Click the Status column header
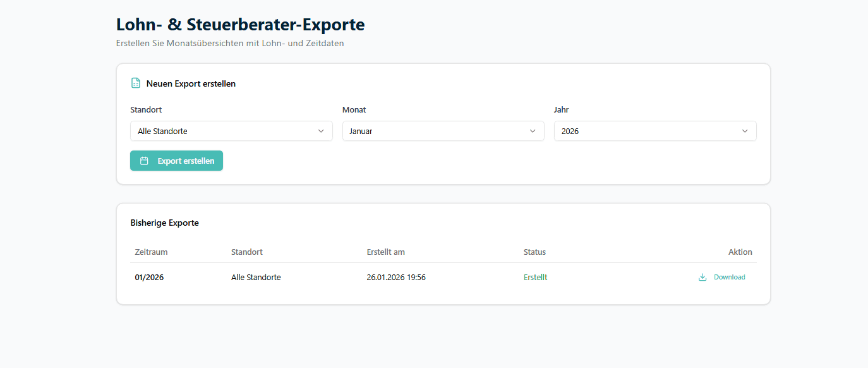Image resolution: width=868 pixels, height=368 pixels. [x=534, y=252]
